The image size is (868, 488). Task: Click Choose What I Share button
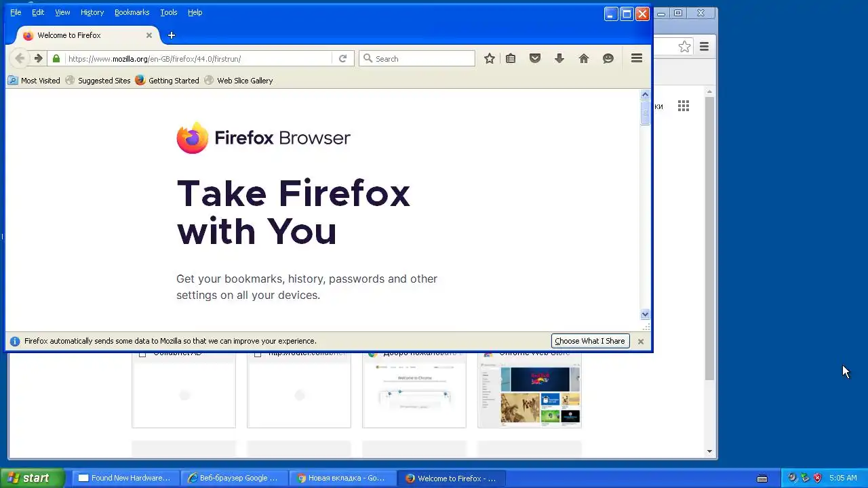coord(590,341)
